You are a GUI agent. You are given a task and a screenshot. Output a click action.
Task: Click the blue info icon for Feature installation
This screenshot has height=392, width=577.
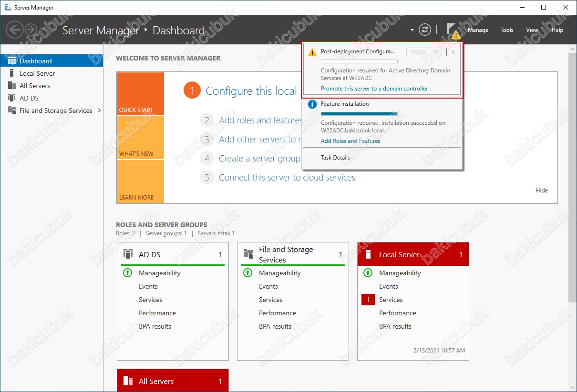tap(312, 104)
